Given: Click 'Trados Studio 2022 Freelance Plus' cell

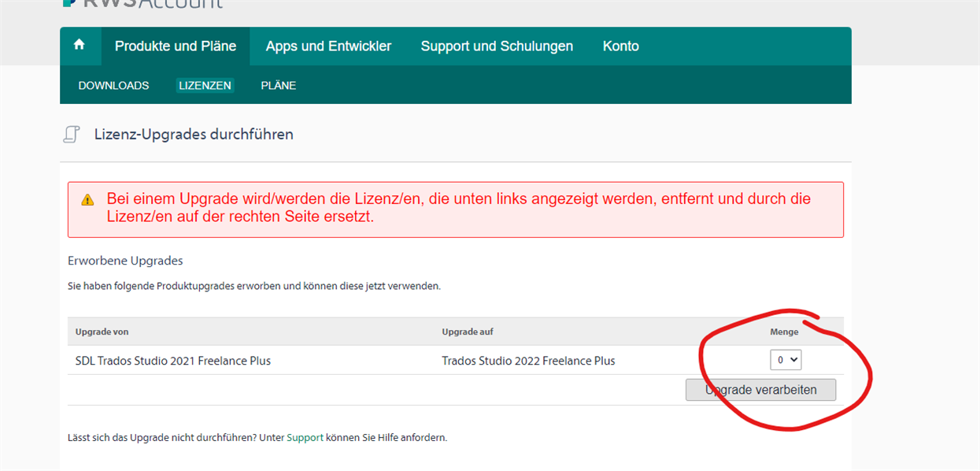Looking at the screenshot, I should pyautogui.click(x=529, y=361).
